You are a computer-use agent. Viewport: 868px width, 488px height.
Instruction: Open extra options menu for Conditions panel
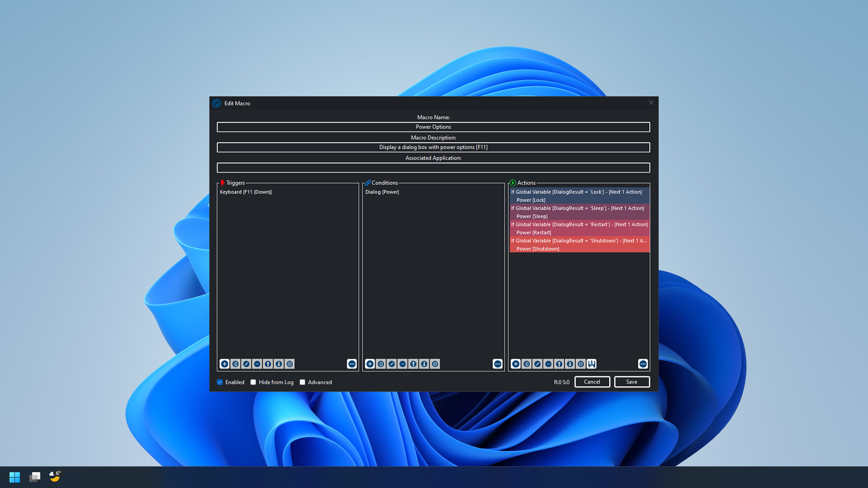pos(497,364)
